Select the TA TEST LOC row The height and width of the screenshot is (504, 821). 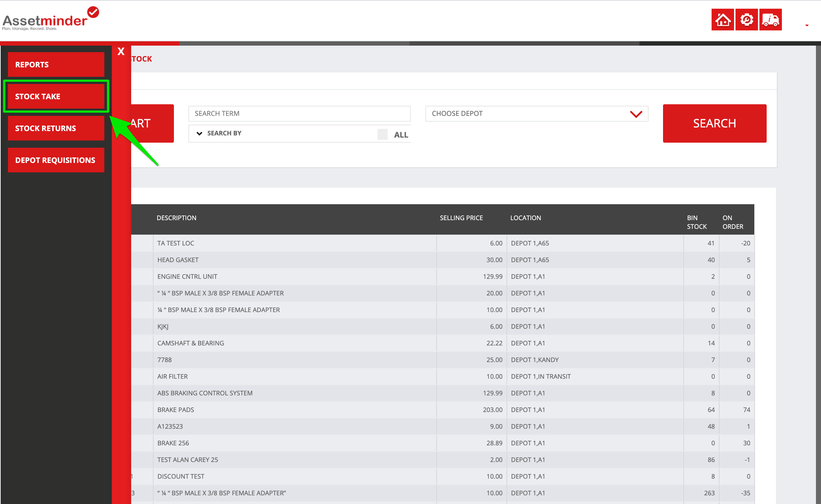[442, 243]
